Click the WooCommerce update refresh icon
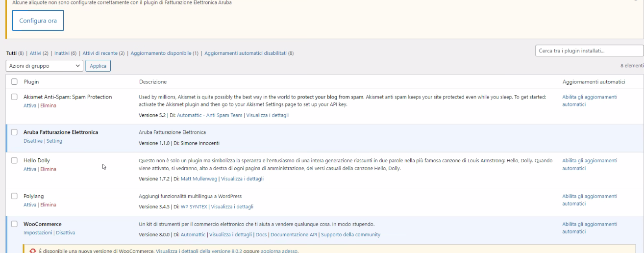 pos(33,251)
